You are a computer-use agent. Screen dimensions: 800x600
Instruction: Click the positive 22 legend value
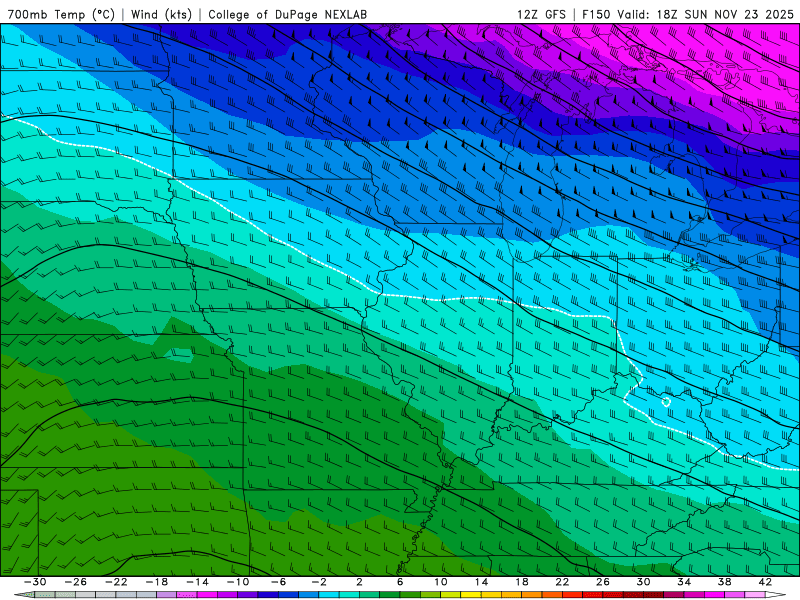tap(562, 582)
